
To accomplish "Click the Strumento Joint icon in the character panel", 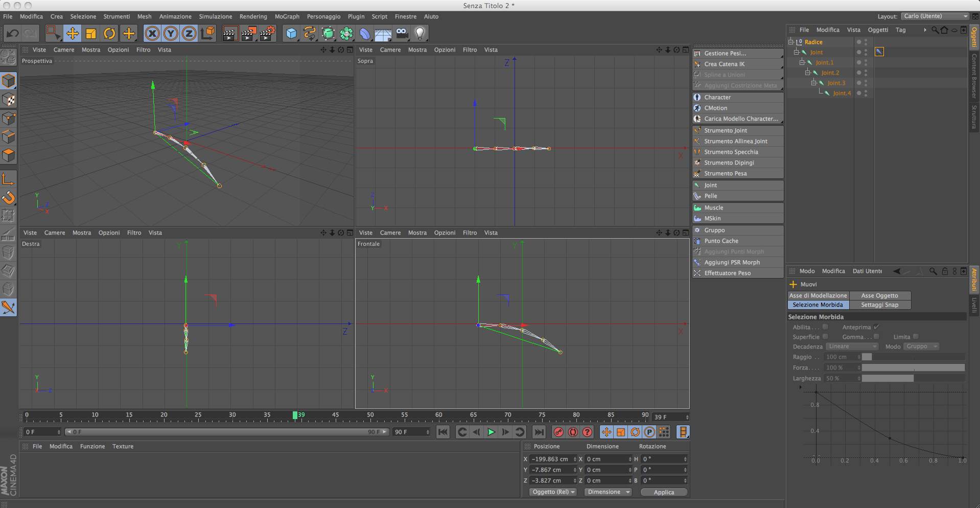I will [697, 130].
